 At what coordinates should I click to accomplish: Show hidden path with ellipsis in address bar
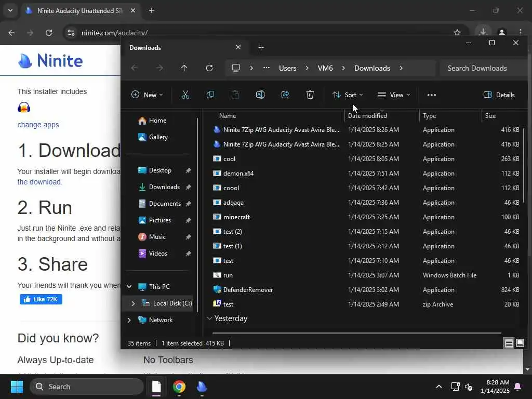[267, 68]
